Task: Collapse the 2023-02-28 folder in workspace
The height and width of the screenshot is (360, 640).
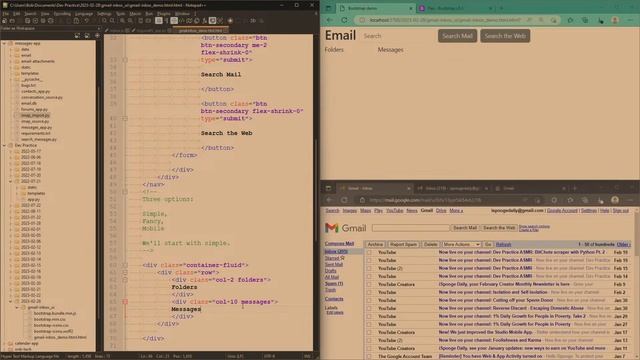Action: pos(11,301)
